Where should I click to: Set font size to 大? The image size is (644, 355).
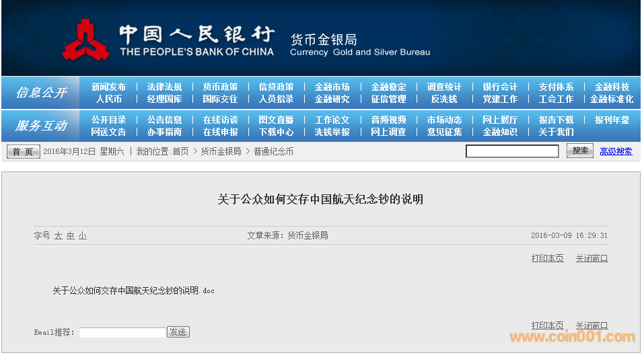click(59, 236)
